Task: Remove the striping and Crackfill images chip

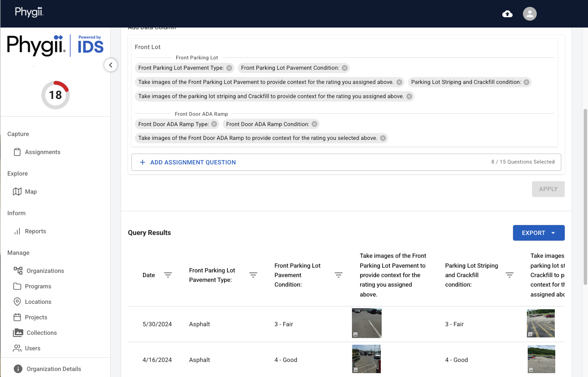Action: click(x=409, y=96)
